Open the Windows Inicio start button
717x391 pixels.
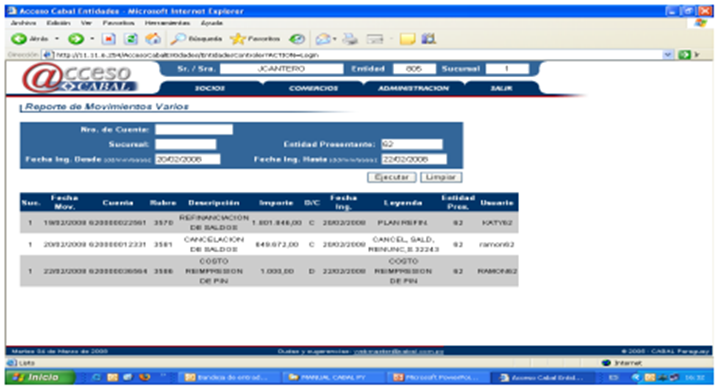40,377
